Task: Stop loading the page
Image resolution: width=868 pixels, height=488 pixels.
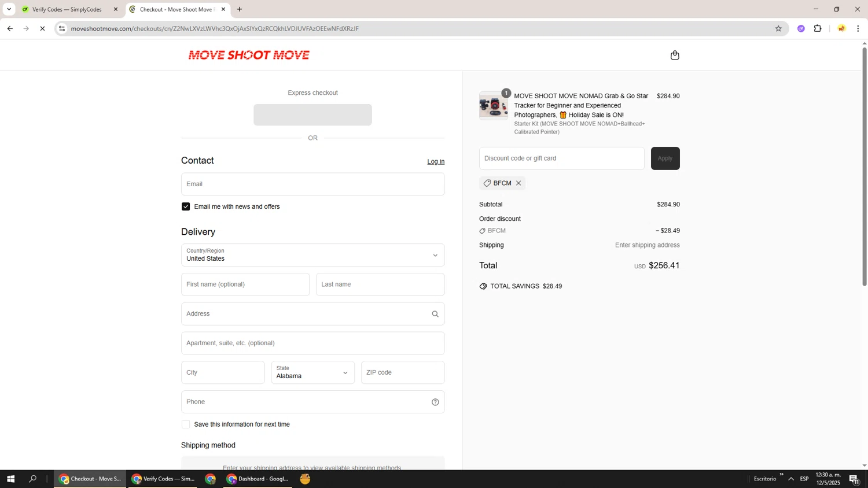Action: click(42, 28)
